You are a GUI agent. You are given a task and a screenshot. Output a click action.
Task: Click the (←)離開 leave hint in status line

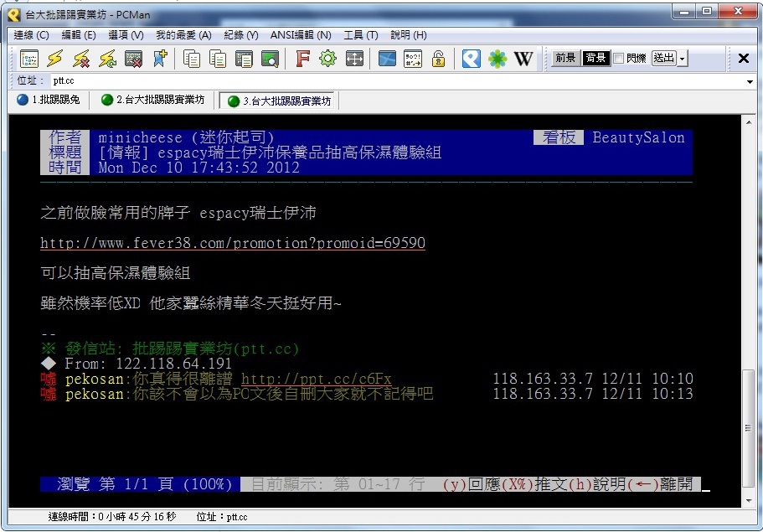660,483
